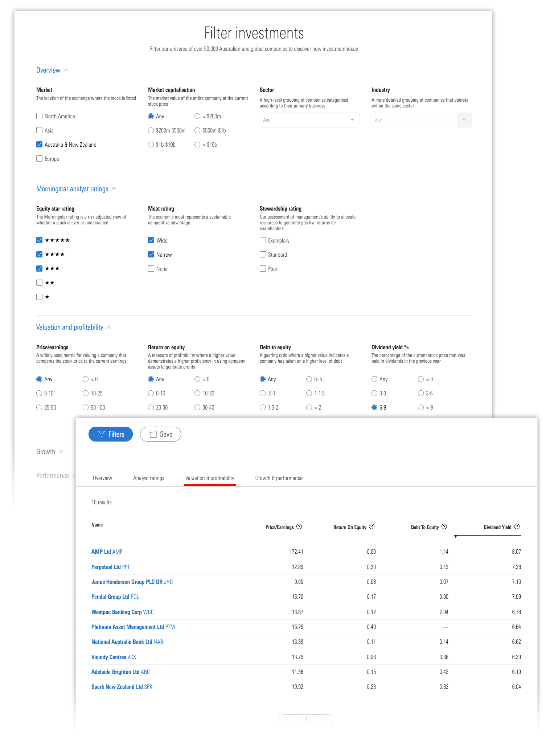Open Platinum Asset Management Ltd link
Image resolution: width=550 pixels, height=756 pixels.
(x=133, y=627)
